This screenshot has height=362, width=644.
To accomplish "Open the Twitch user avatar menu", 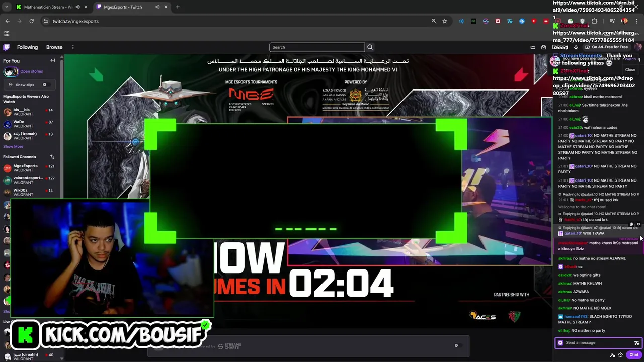I will pos(638,47).
